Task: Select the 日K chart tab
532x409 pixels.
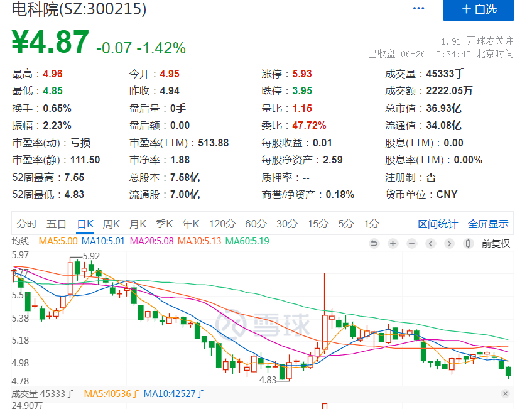Action: pos(85,224)
